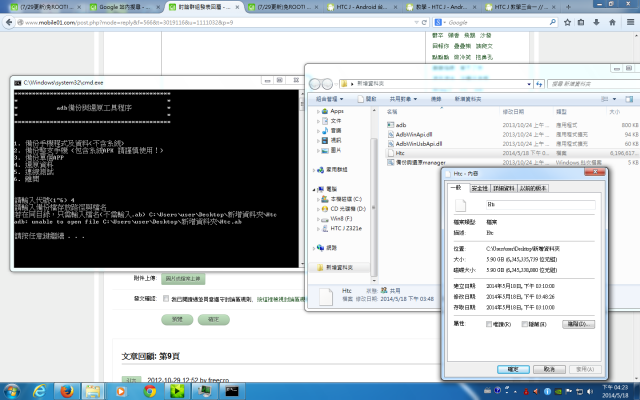Toggle the Explorer preview pane icon
This screenshot has width=640, height=400.
(x=629, y=99)
